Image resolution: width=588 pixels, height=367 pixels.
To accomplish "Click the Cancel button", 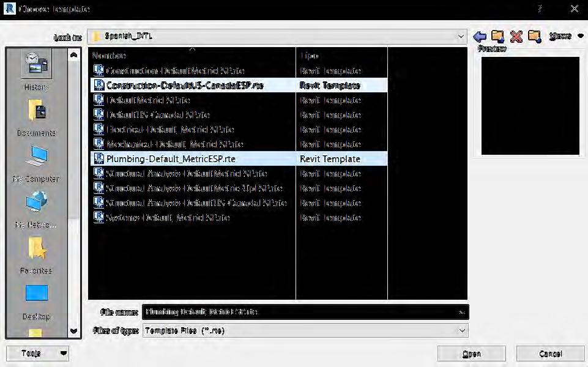I will (551, 354).
